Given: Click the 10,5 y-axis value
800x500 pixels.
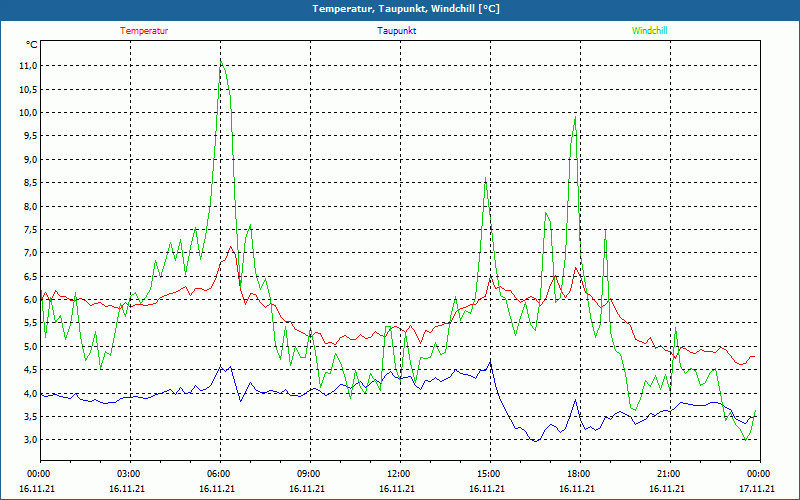Looking at the screenshot, I should tap(28, 89).
